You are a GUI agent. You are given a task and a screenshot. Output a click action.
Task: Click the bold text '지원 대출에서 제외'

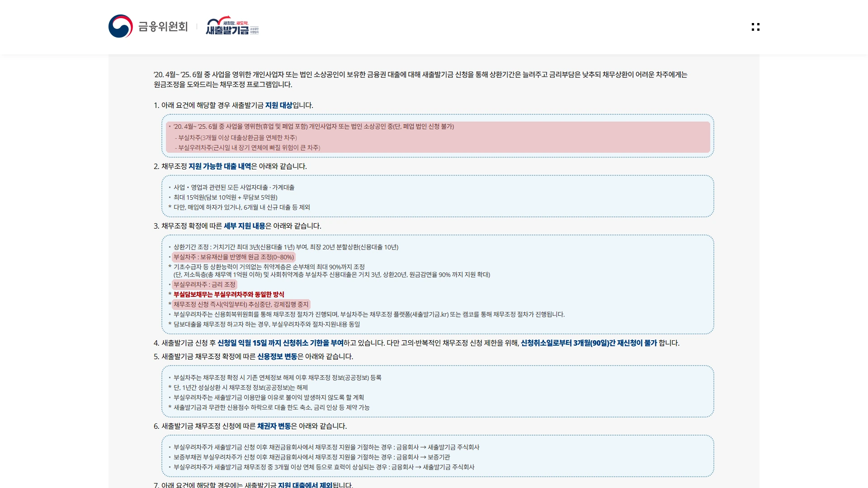click(305, 485)
